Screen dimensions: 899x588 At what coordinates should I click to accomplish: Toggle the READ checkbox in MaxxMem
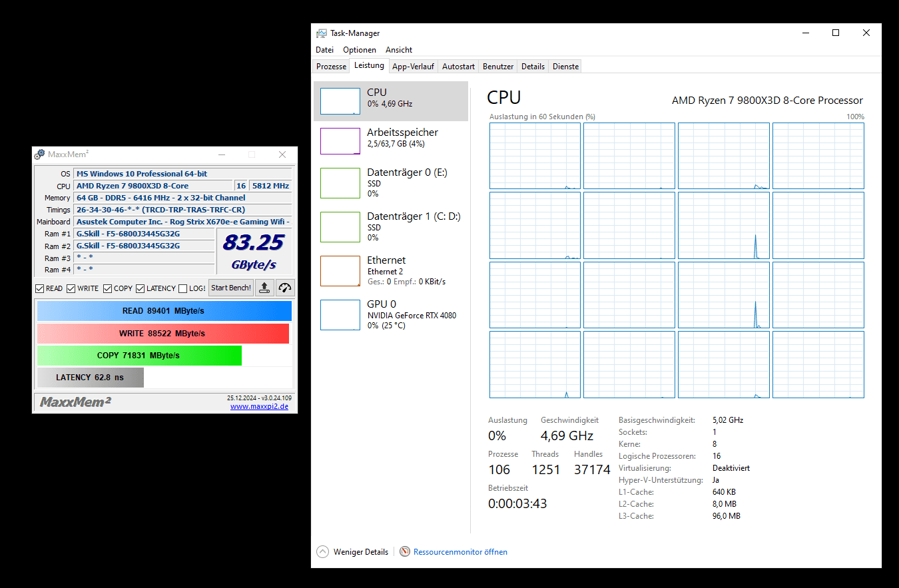[39, 288]
